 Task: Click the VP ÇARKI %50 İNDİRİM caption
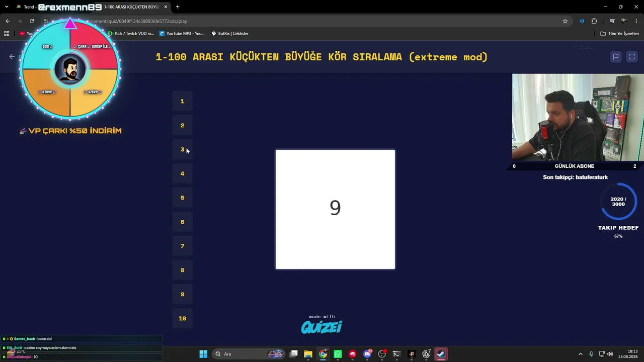click(70, 131)
